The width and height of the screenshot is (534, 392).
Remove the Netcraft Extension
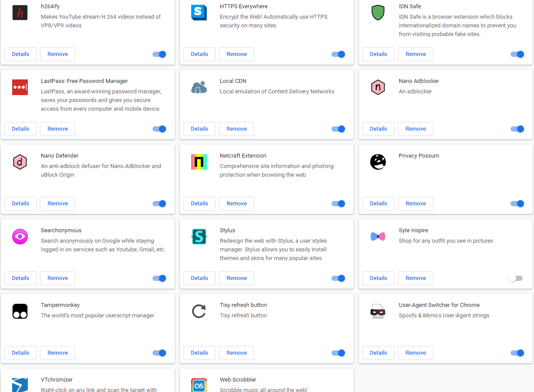click(x=237, y=204)
